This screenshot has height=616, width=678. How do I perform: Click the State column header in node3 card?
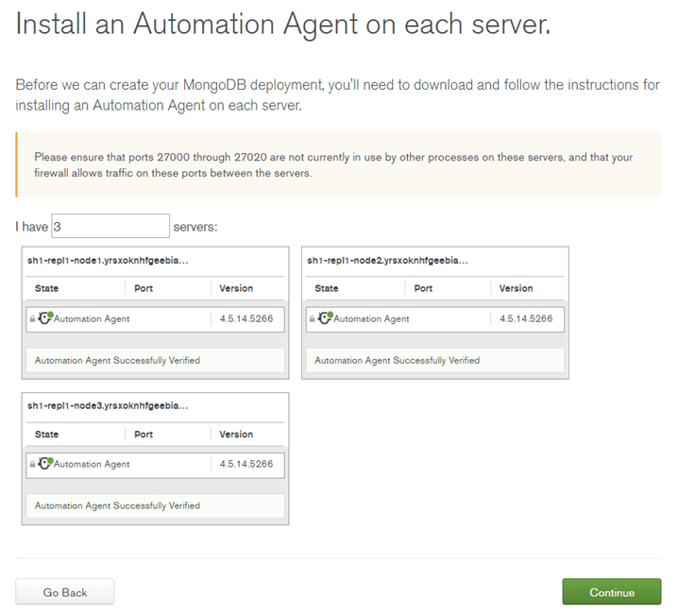tap(46, 435)
